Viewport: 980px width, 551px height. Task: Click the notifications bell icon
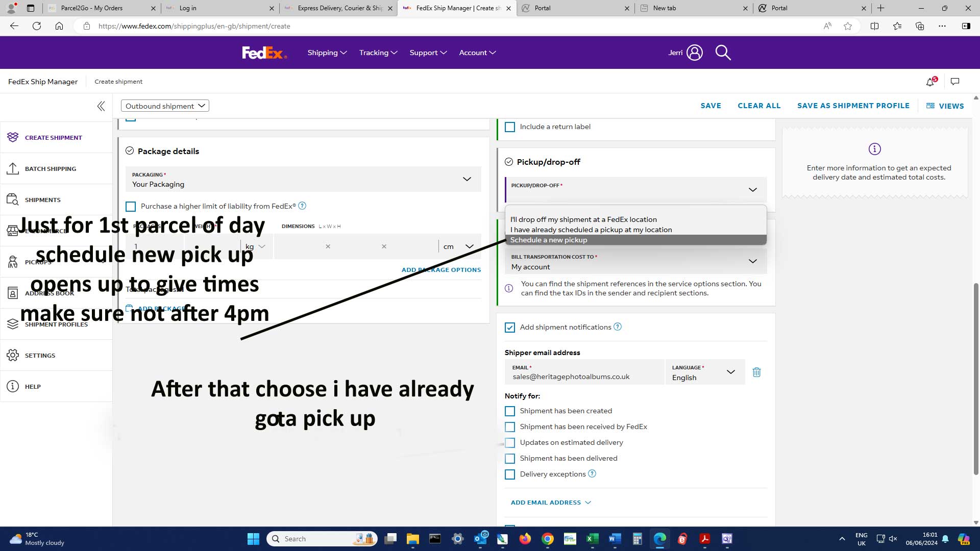coord(930,82)
